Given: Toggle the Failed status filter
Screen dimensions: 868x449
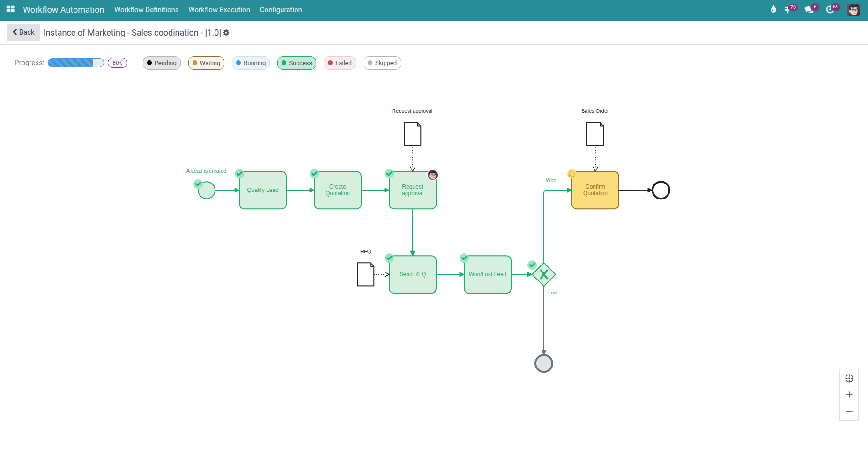Looking at the screenshot, I should pos(340,63).
